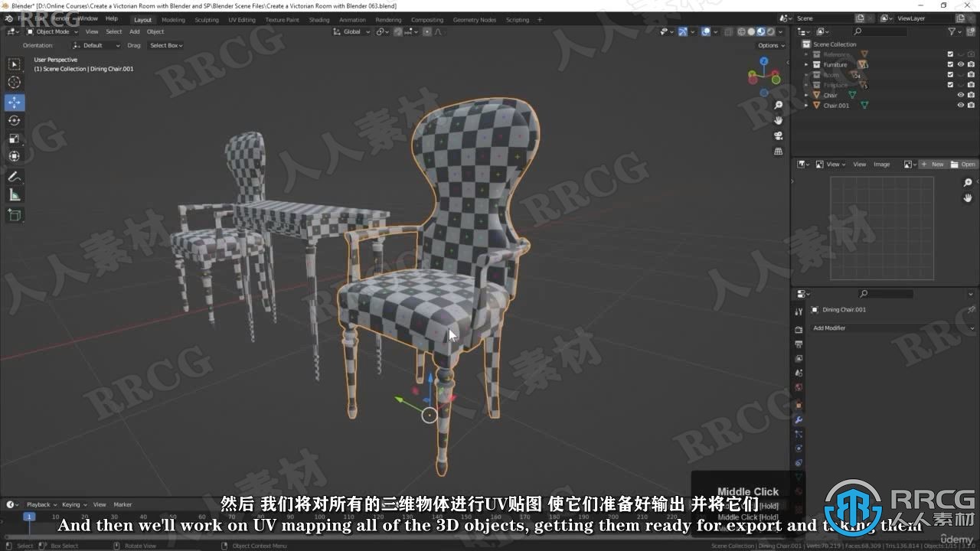Open the Physics properties tab
Viewport: 980px width, 551px height.
pos(799,448)
